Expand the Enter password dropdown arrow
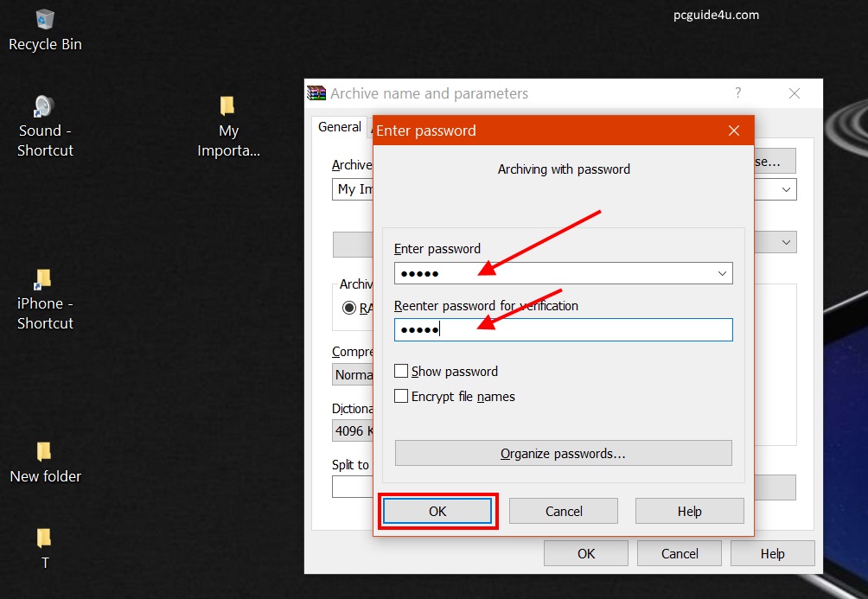Viewport: 868px width, 599px height. click(723, 273)
